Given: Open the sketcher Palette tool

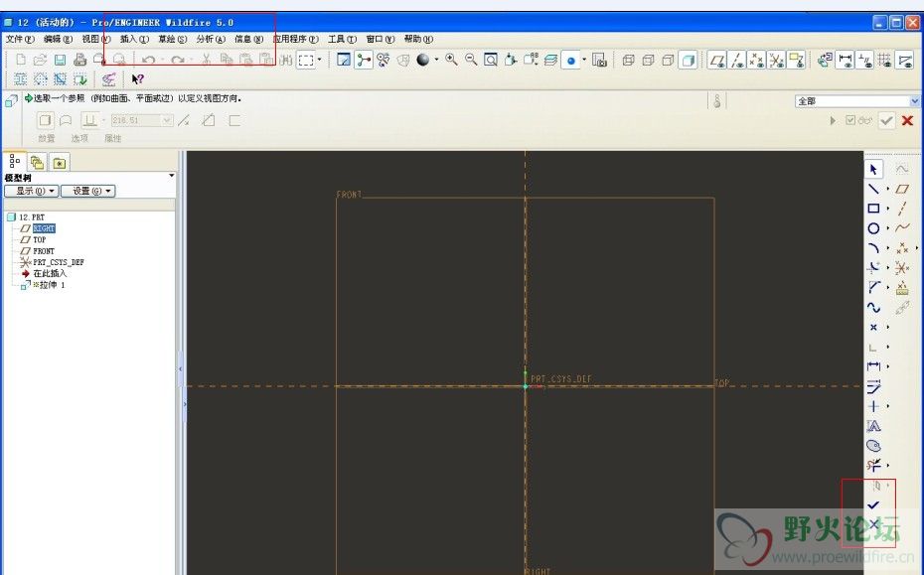Looking at the screenshot, I should coord(873,446).
